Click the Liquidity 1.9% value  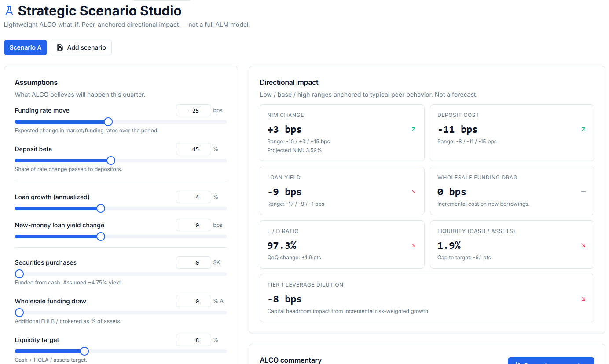(449, 245)
